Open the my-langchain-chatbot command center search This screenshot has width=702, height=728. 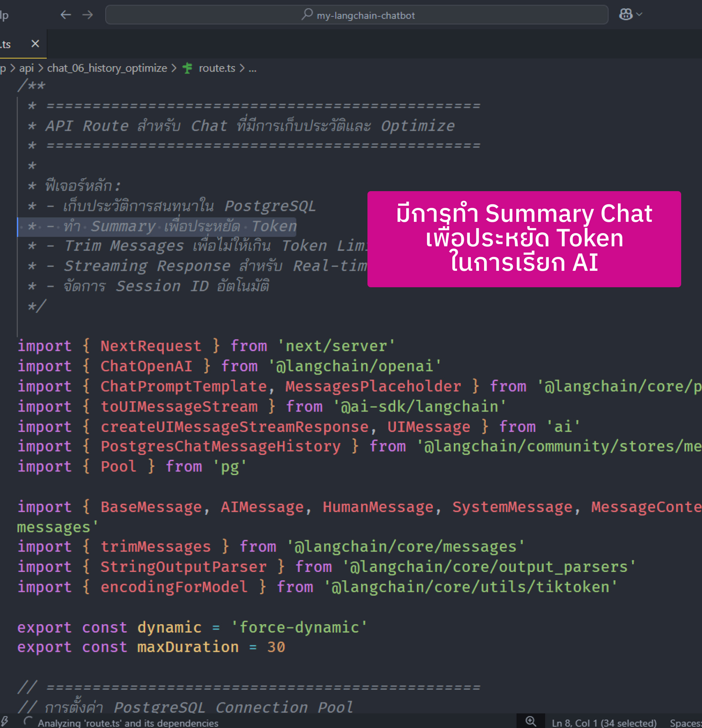357,15
